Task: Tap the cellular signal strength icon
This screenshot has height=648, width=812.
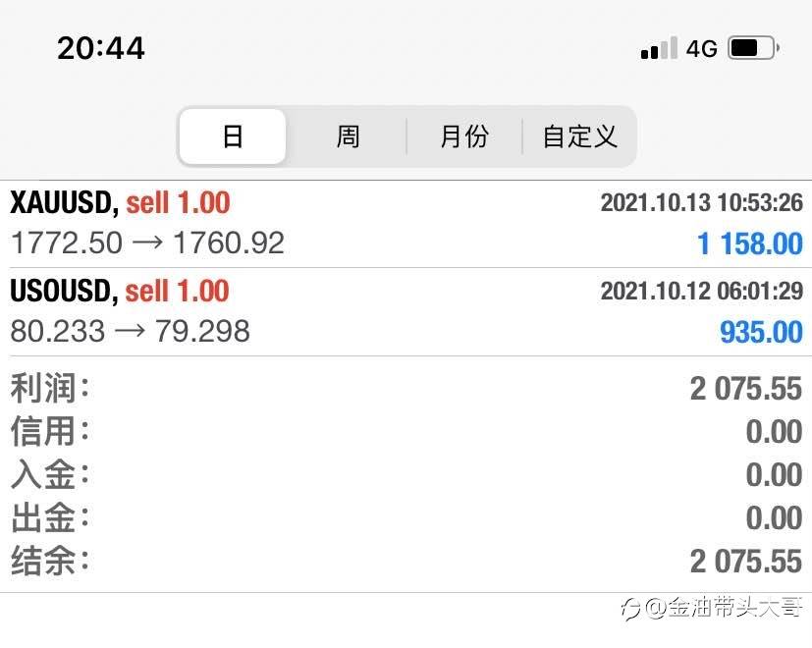Action: pyautogui.click(x=659, y=48)
